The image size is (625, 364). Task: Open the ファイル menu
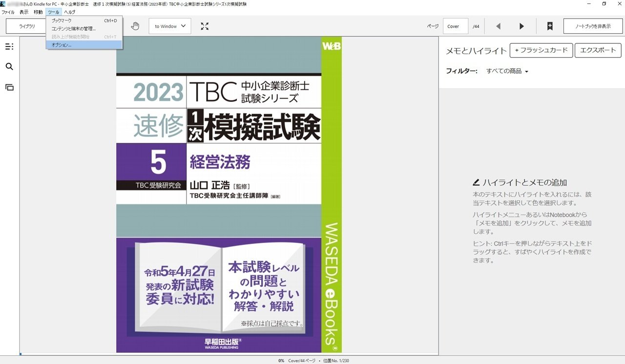click(x=8, y=12)
